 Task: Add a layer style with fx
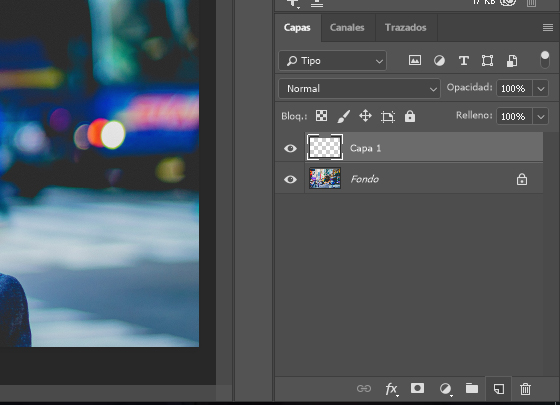[x=391, y=389]
